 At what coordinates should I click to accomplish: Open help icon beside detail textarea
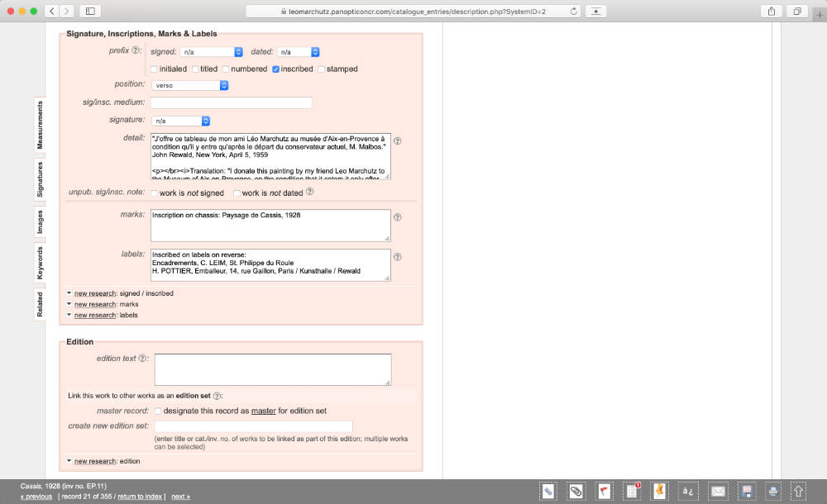(398, 140)
